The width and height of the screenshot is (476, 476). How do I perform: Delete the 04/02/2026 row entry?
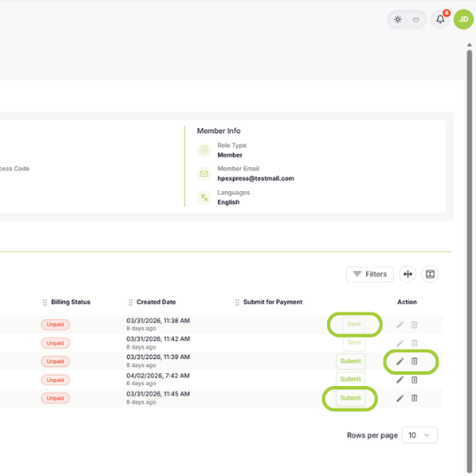[x=415, y=380]
